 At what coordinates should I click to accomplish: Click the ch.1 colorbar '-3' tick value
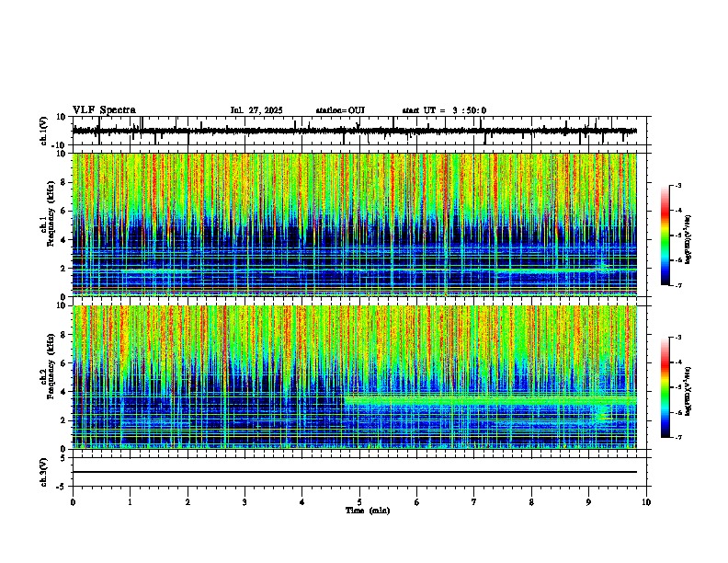(678, 185)
